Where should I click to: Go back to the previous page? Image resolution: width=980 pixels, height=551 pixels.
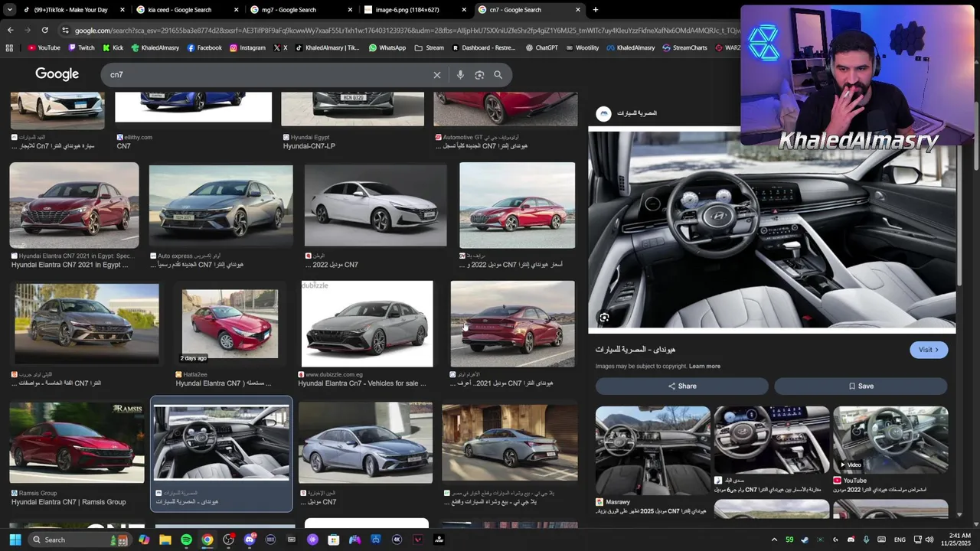click(x=10, y=30)
